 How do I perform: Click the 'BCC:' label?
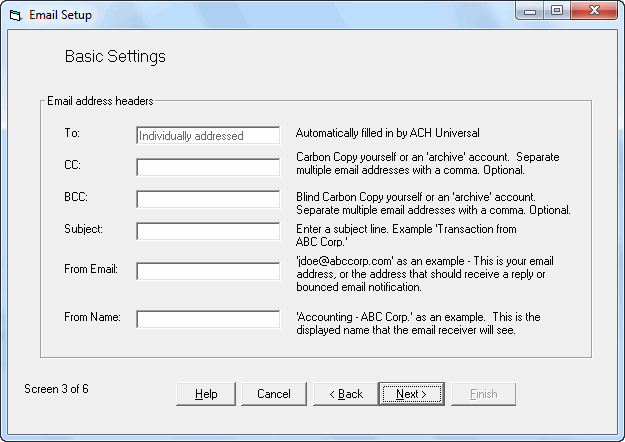pos(76,196)
